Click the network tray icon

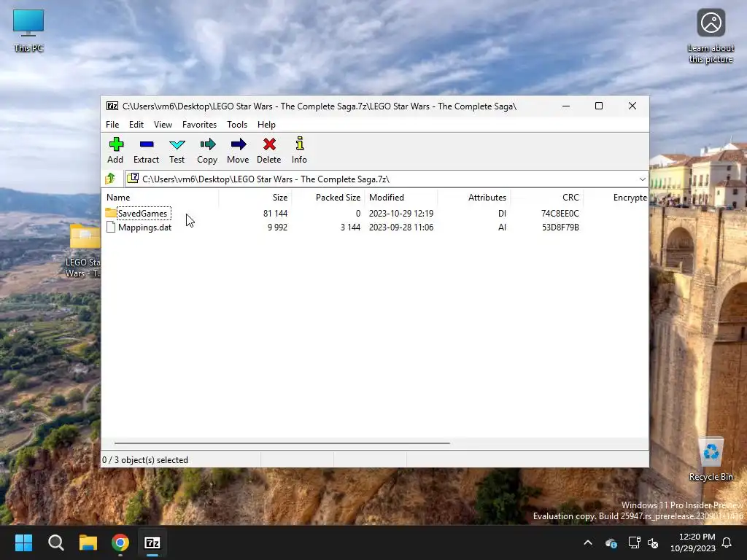pyautogui.click(x=634, y=542)
